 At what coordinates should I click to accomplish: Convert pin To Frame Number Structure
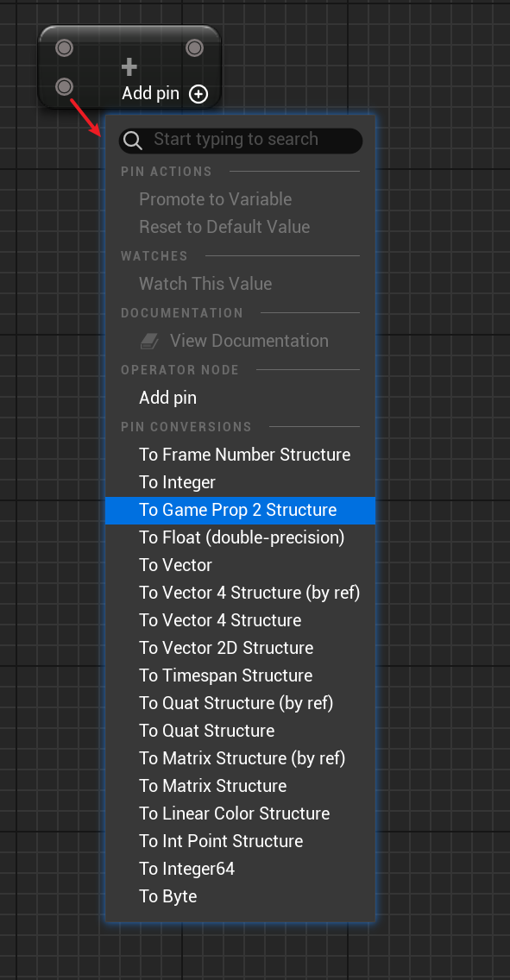pos(240,455)
